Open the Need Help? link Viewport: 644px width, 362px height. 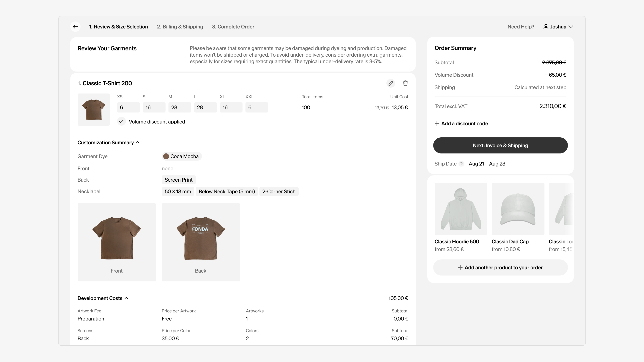[x=521, y=27]
